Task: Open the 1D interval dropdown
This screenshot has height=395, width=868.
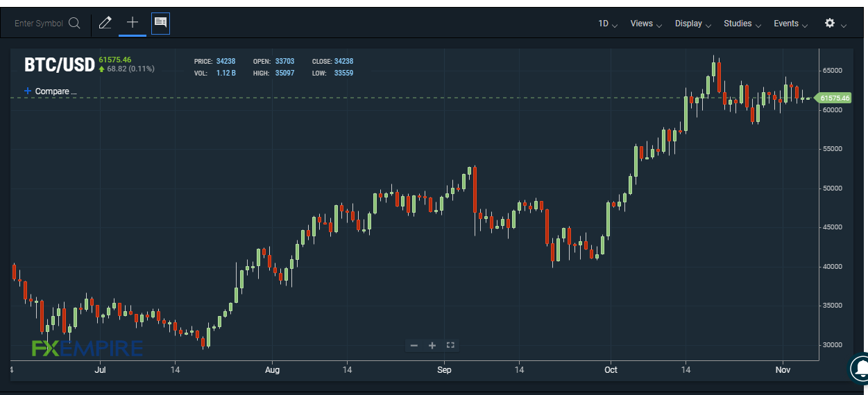Action: pyautogui.click(x=609, y=24)
